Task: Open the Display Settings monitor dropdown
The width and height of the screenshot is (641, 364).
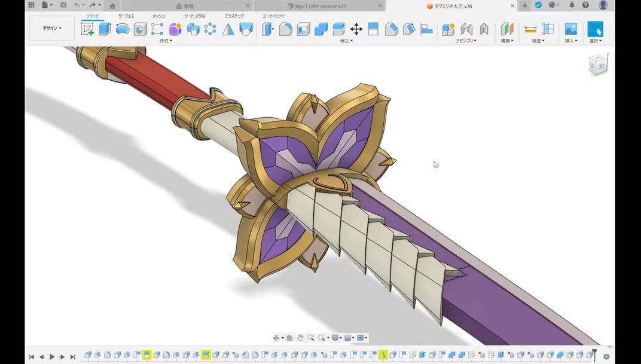Action: tap(337, 338)
